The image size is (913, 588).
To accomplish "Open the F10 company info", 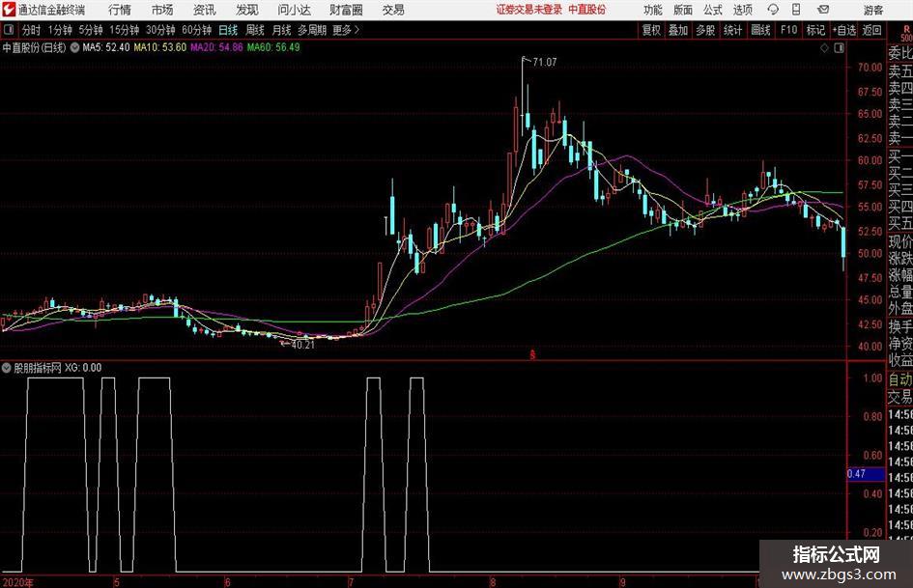I will click(x=789, y=30).
